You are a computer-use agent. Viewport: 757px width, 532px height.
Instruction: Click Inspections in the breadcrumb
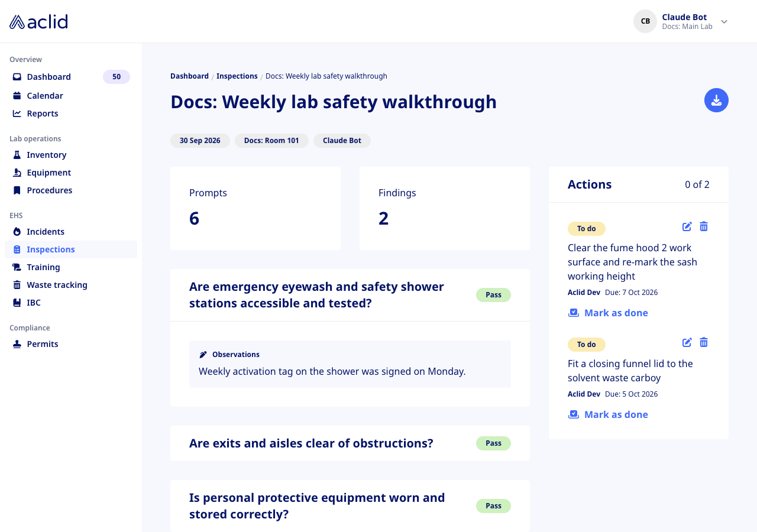(237, 76)
